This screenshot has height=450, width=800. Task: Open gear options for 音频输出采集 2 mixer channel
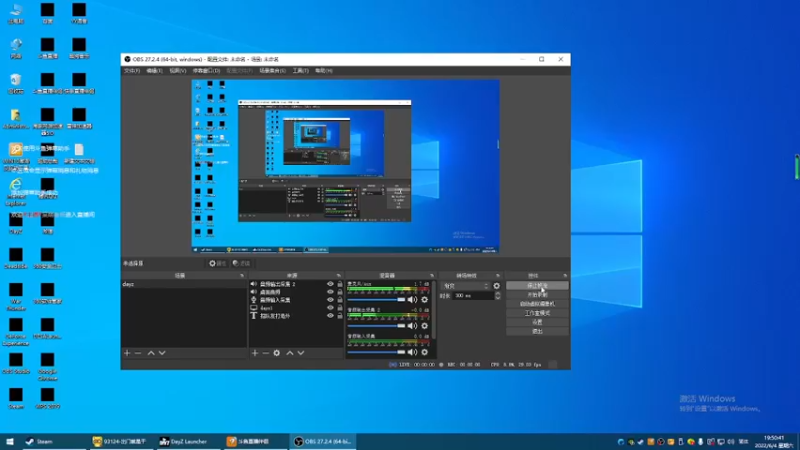tap(424, 326)
